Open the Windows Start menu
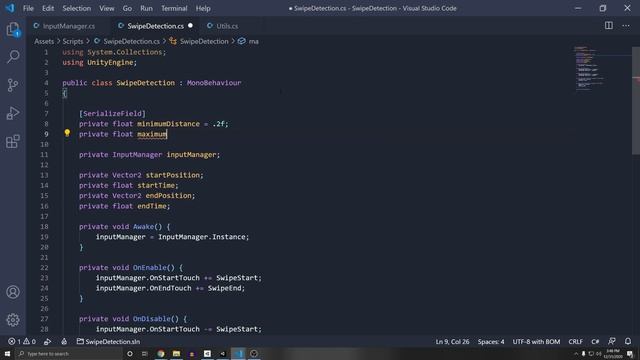This screenshot has height=360, width=640. click(x=7, y=353)
